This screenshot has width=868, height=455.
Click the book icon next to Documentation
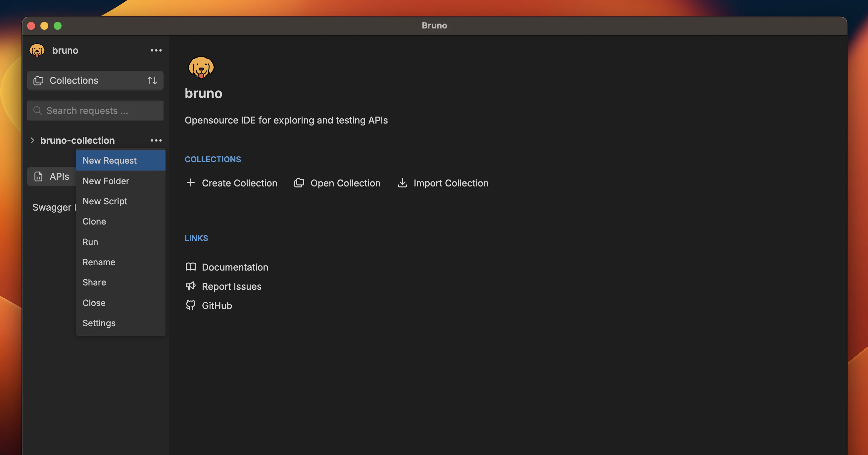(x=191, y=267)
